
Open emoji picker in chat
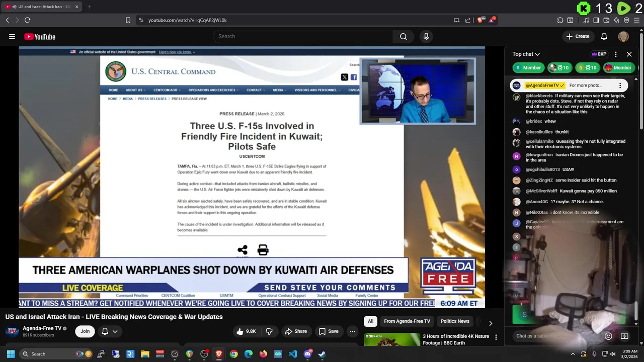pyautogui.click(x=608, y=336)
